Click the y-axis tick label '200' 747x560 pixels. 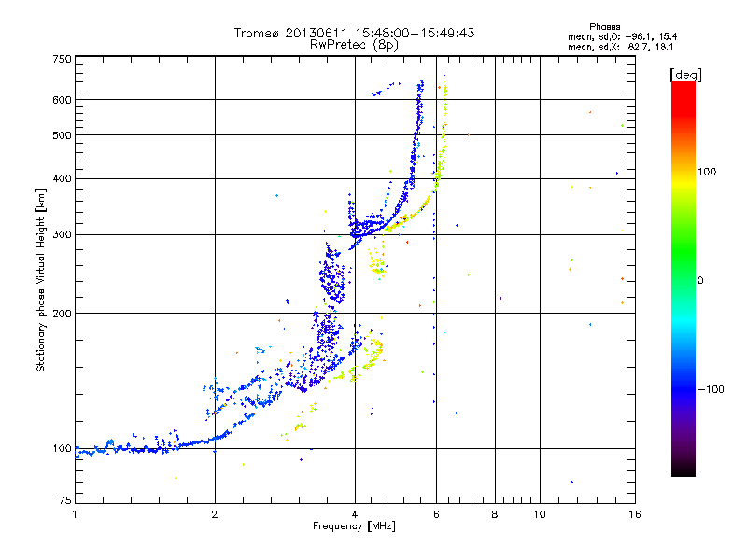coord(62,314)
